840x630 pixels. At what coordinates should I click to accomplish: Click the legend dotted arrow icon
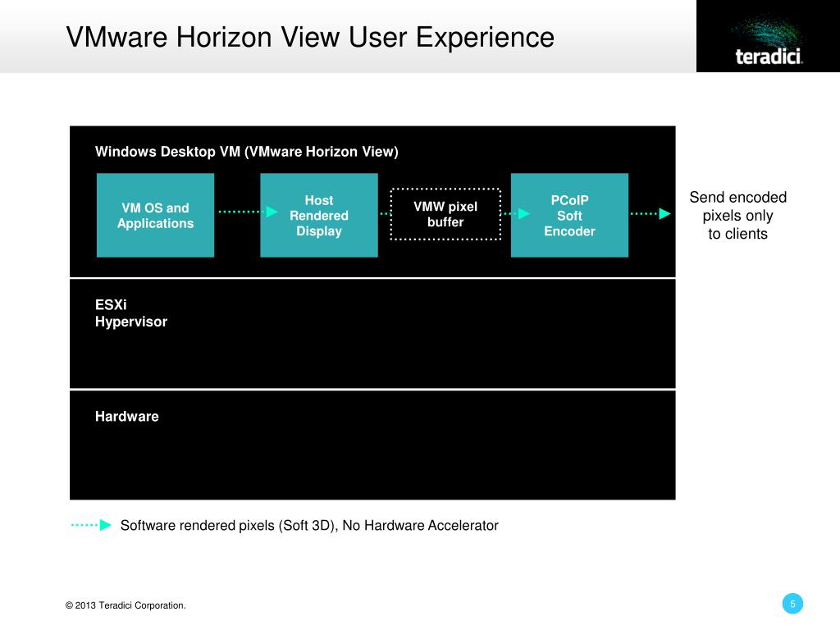(91, 525)
